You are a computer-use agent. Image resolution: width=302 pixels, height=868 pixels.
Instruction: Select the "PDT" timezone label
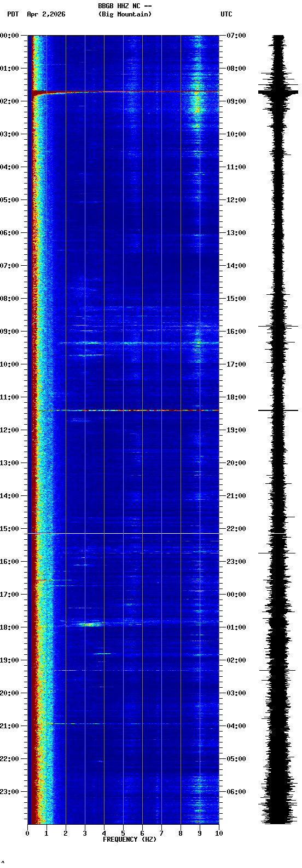[x=13, y=14]
